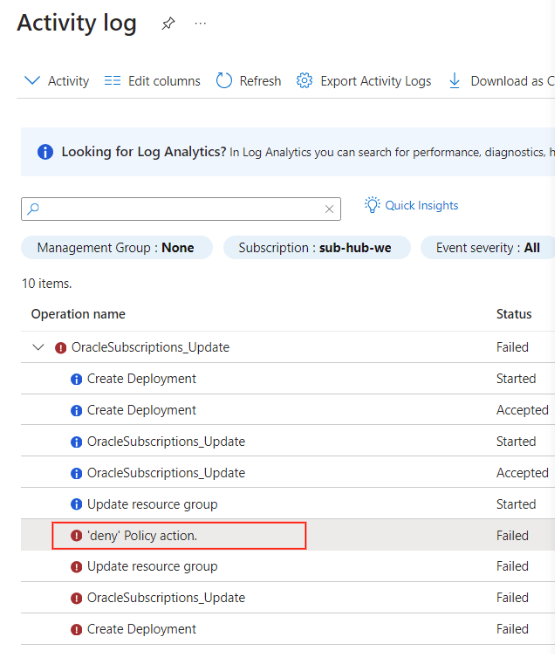This screenshot has height=654, width=555.
Task: Click the Refresh circular arrow icon
Action: (x=224, y=80)
